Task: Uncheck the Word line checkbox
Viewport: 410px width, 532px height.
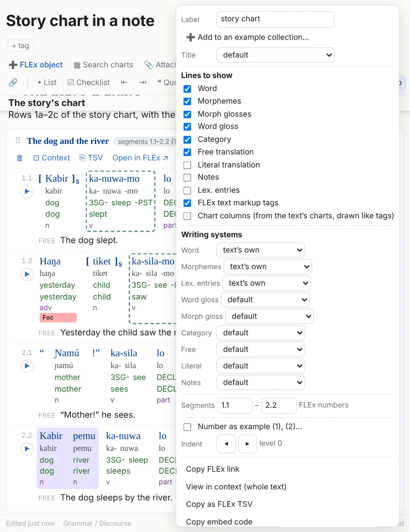Action: point(187,89)
